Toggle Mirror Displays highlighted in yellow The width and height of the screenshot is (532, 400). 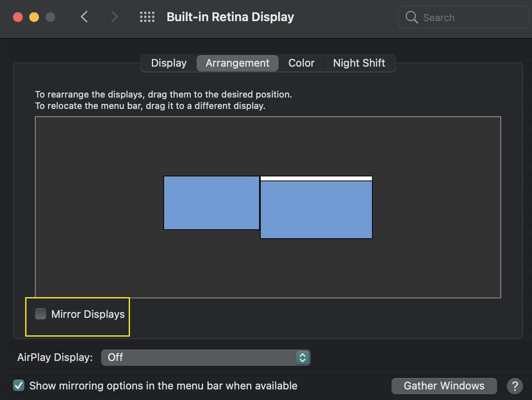tap(40, 314)
